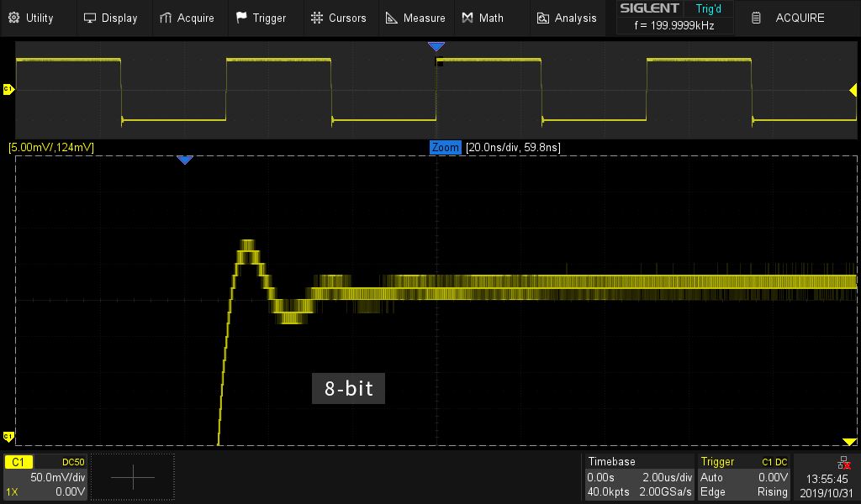Select the C1 ground marker in the zoom window
Image resolution: width=861 pixels, height=504 pixels.
pyautogui.click(x=8, y=436)
